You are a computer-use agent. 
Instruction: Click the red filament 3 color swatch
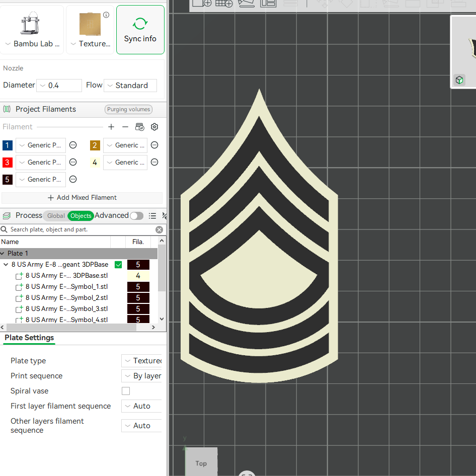[7, 162]
